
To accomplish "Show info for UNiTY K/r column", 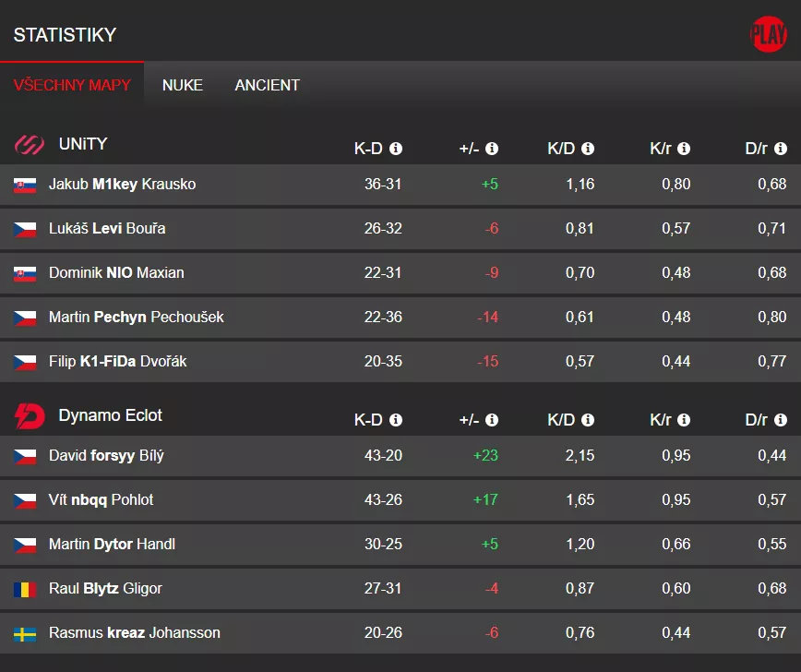I will tap(684, 149).
